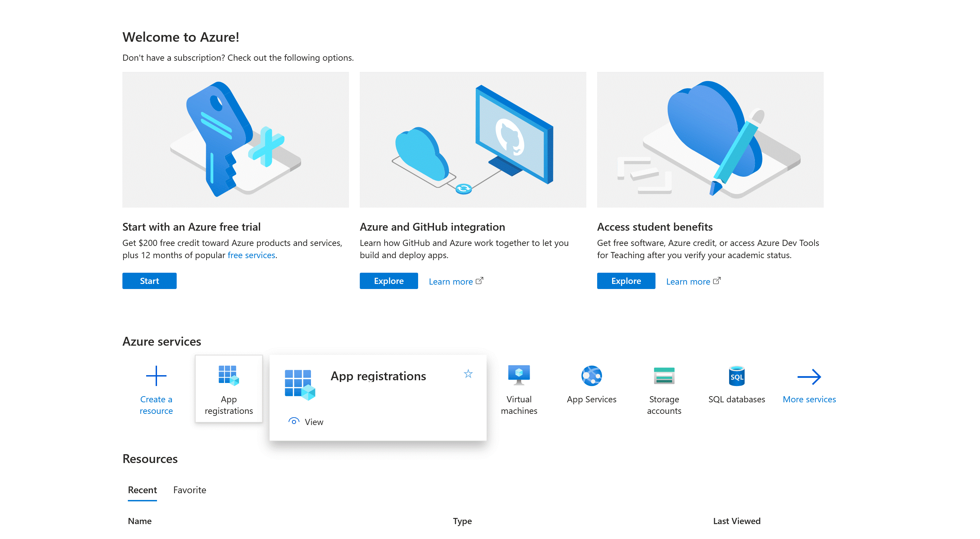Click Explore under Azure and GitHub integration
This screenshot has height=539, width=980.
(x=388, y=281)
